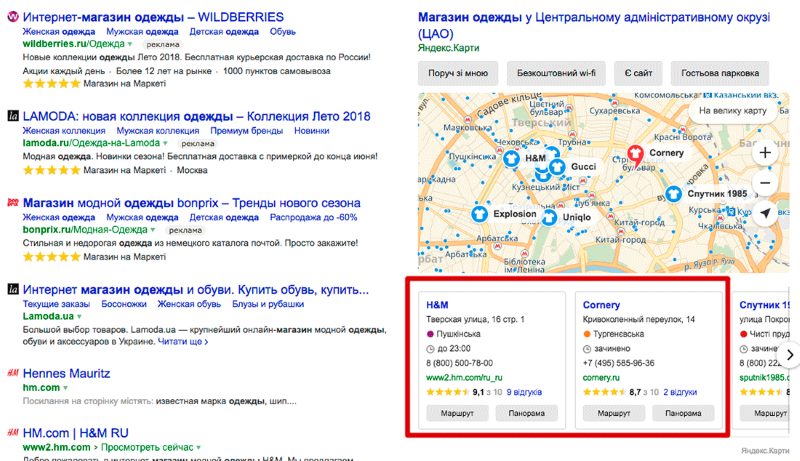The image size is (800, 461).
Task: Expand Lamoda.ua URL dropdown arrow
Action: [x=79, y=317]
